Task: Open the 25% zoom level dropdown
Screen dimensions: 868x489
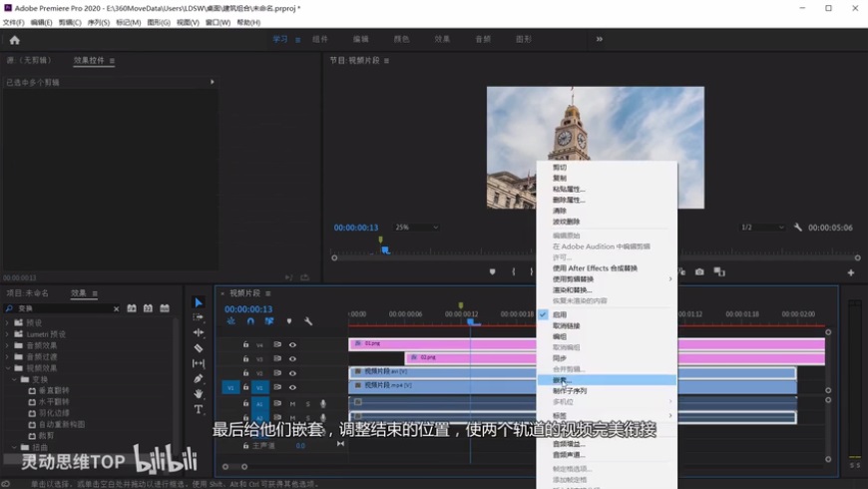Action: coord(416,228)
